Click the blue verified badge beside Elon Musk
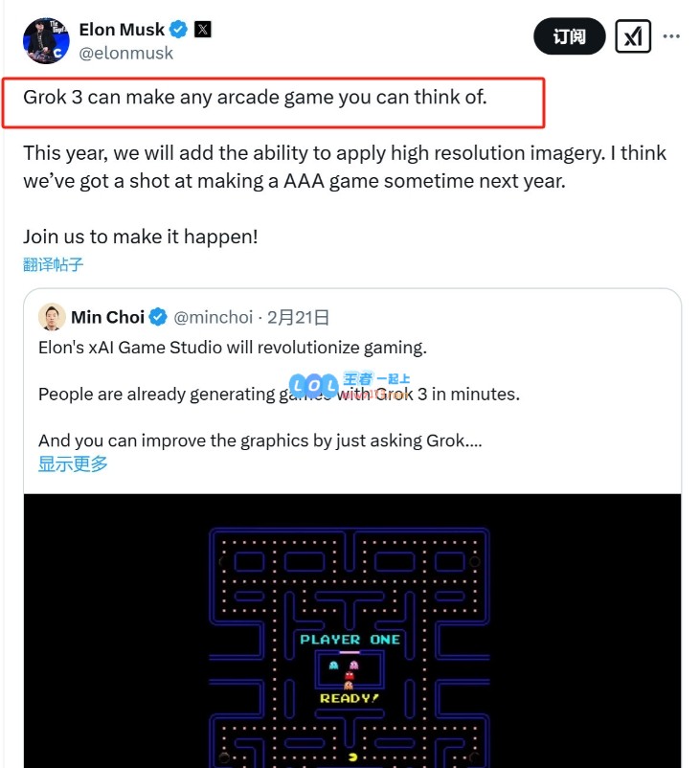This screenshot has height=768, width=700. [x=179, y=30]
